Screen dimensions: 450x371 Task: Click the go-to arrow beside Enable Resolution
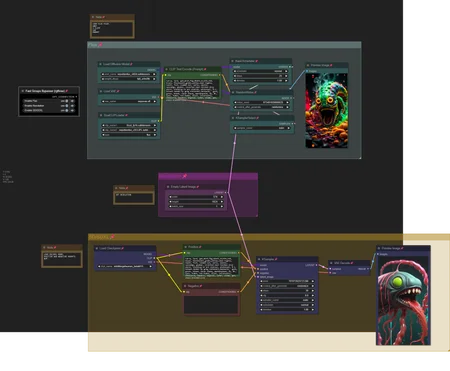pyautogui.click(x=73, y=106)
